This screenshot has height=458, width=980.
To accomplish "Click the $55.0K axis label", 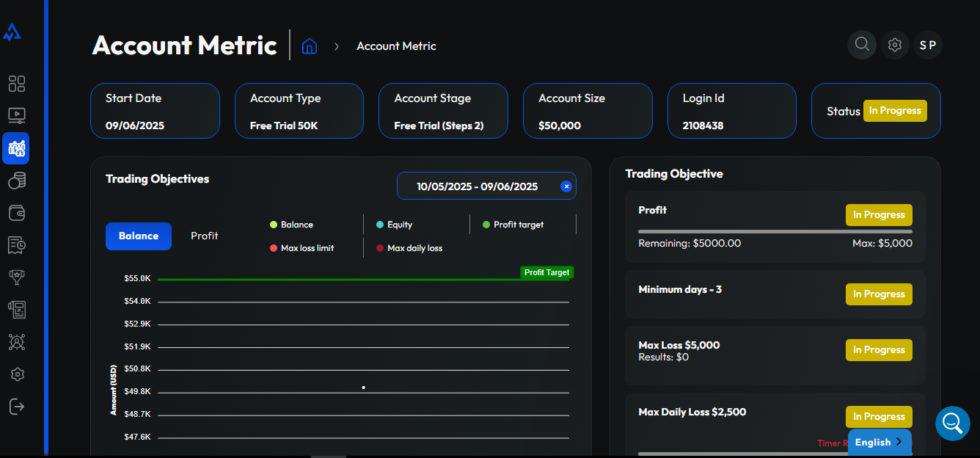I will tap(138, 279).
